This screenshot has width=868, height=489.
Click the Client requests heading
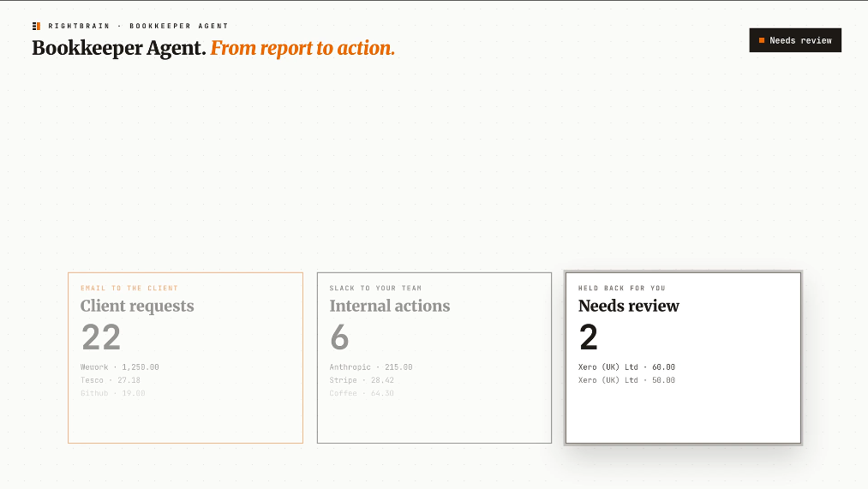[x=137, y=306]
